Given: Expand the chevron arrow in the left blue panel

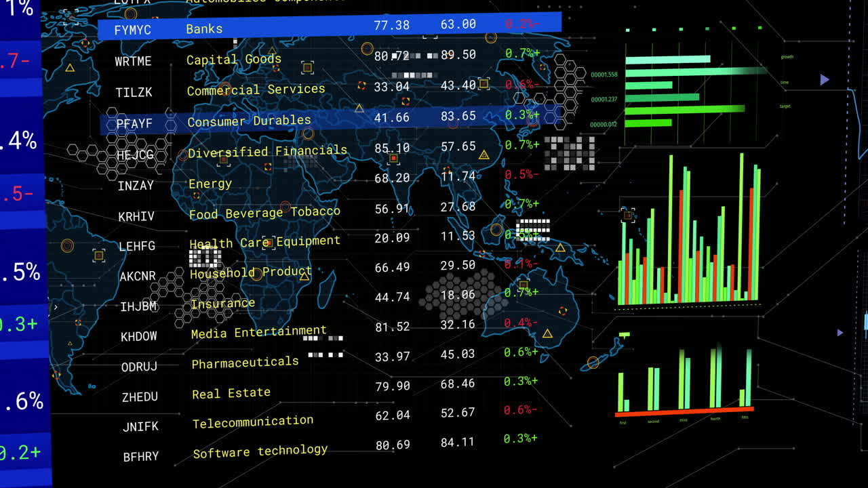Looking at the screenshot, I should pos(55,306).
